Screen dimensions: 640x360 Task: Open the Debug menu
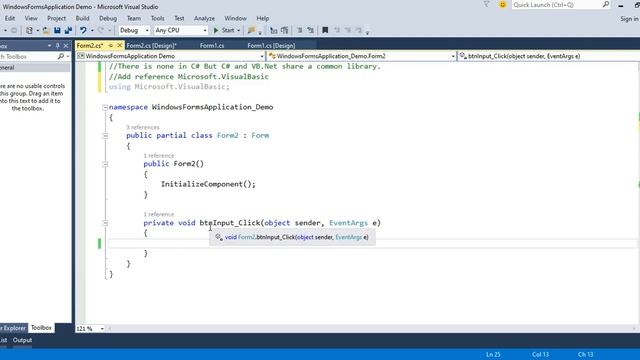coord(108,18)
